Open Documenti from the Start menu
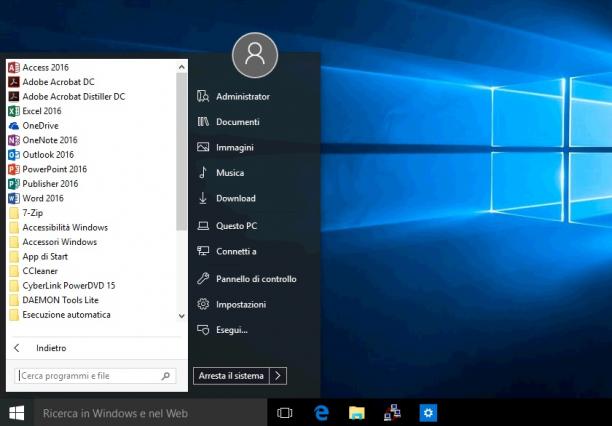Viewport: 612px width, 426px height. 228,122
